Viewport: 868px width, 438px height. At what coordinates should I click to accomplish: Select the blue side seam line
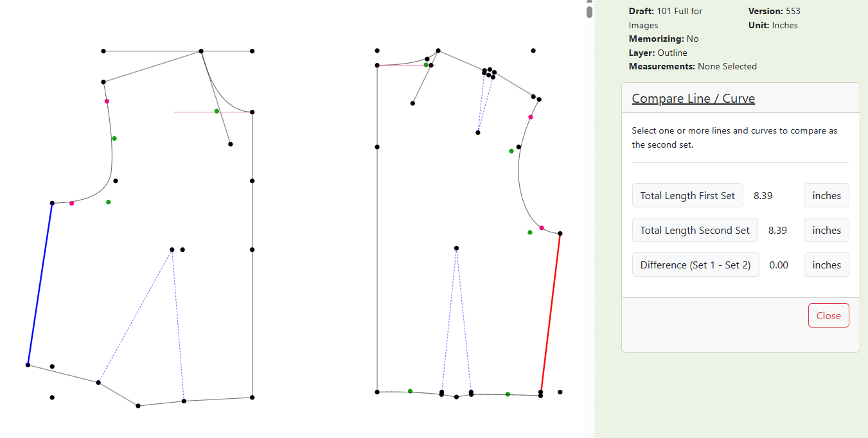[x=40, y=284]
